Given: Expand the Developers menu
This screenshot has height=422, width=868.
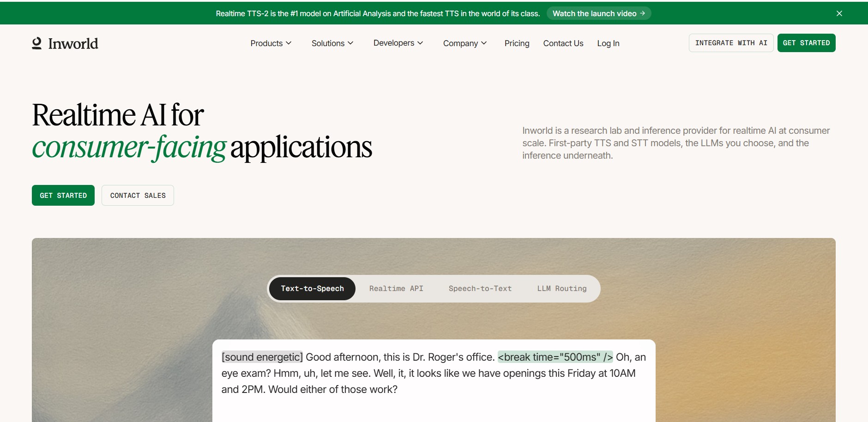Looking at the screenshot, I should tap(398, 43).
